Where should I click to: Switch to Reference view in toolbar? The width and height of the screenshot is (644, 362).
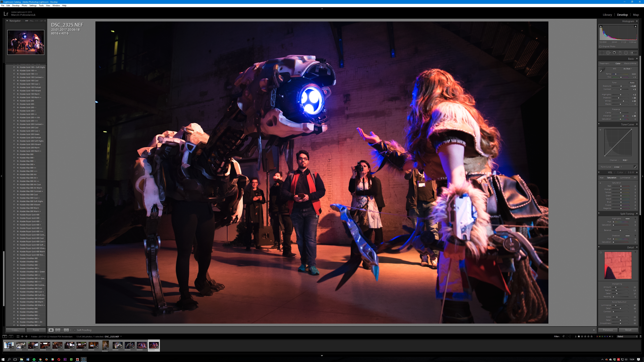[58, 330]
